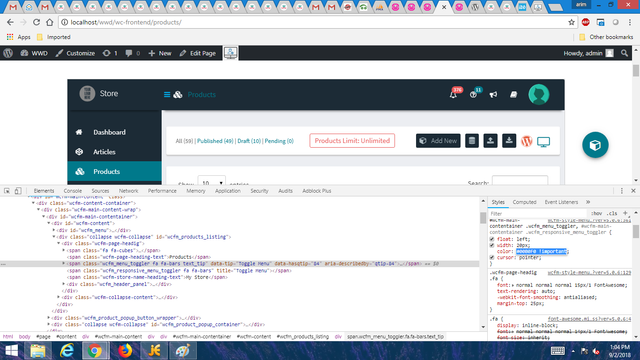Click the megaphone announcements icon
Viewport: 640px width, 360px height.
pos(493,95)
